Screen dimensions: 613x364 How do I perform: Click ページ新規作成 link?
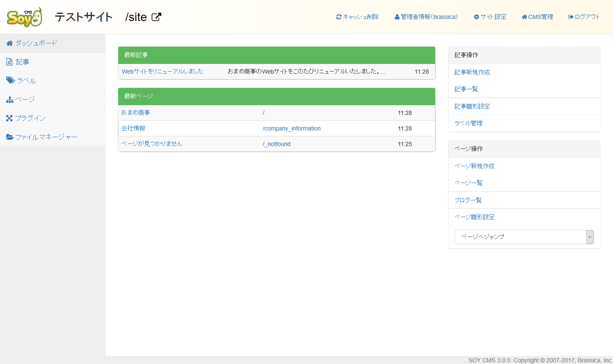pyautogui.click(x=475, y=166)
